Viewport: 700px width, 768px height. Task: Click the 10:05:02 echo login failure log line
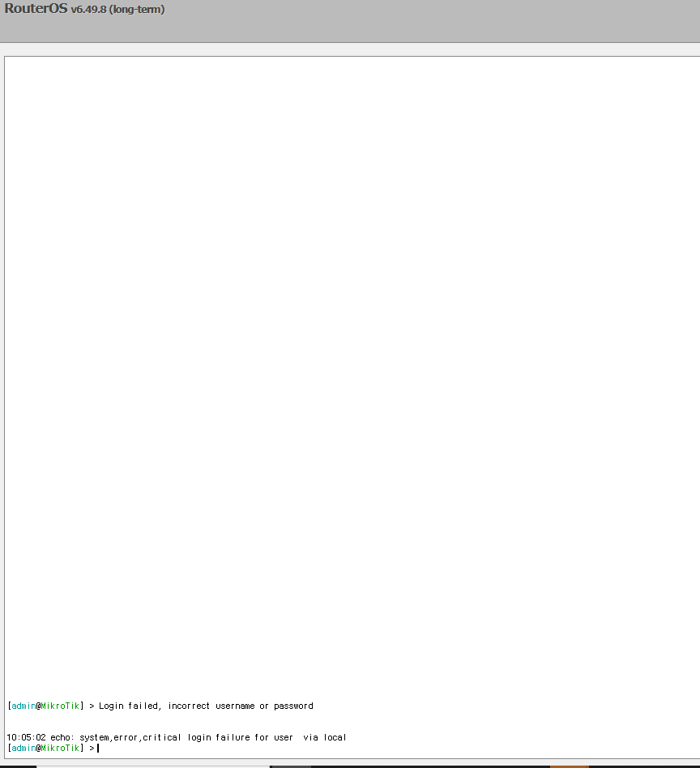(x=177, y=737)
